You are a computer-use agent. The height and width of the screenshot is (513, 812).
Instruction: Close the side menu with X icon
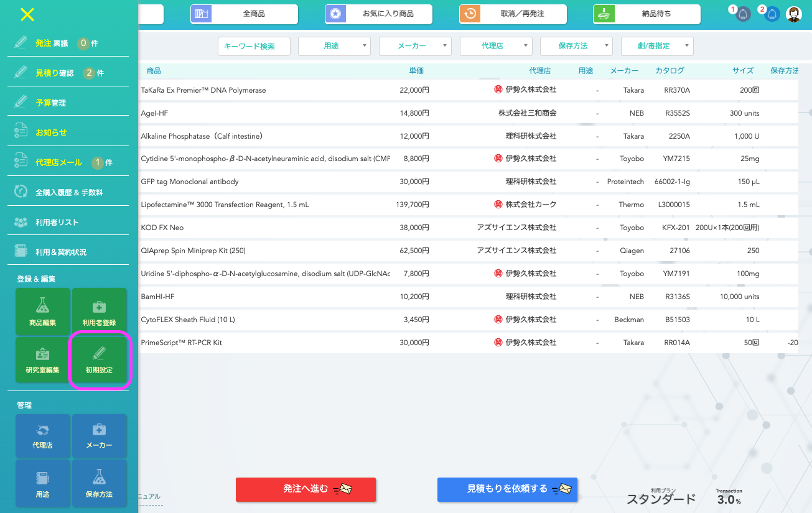pyautogui.click(x=27, y=15)
